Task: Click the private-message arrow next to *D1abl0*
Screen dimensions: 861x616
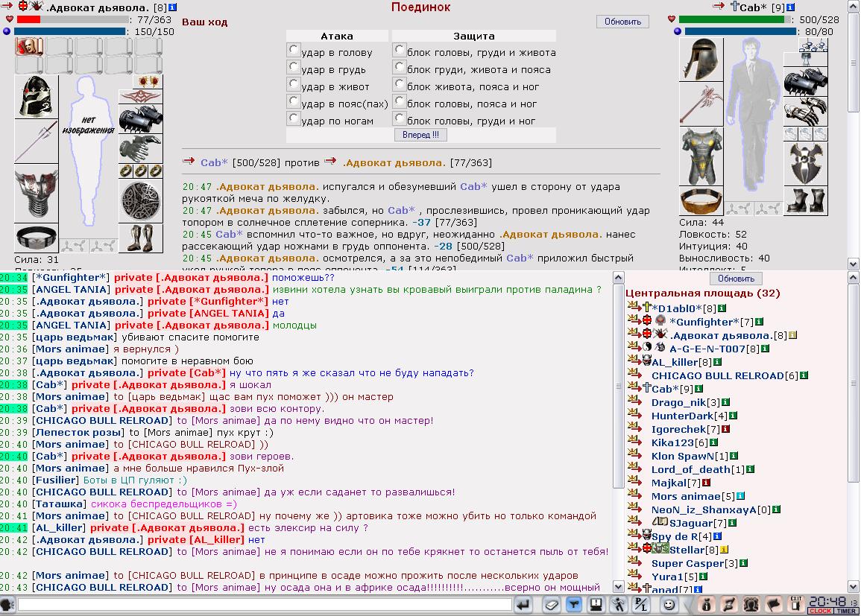Action: click(x=634, y=307)
